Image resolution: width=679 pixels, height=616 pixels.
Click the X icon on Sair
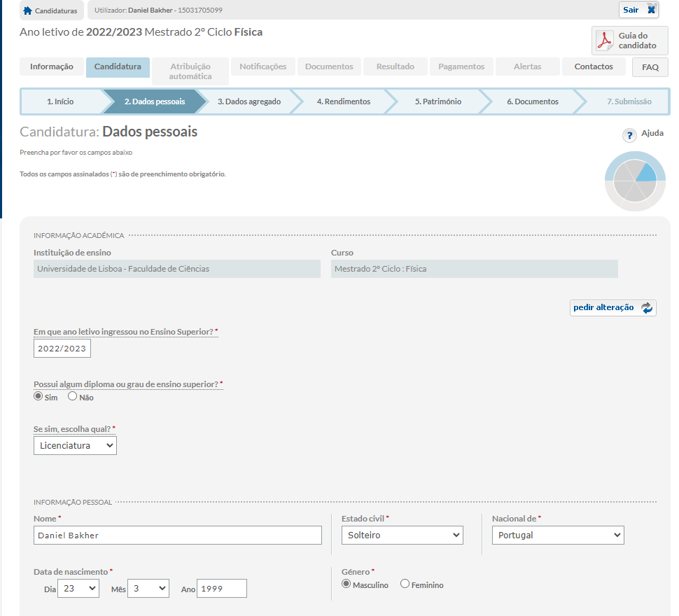[651, 10]
